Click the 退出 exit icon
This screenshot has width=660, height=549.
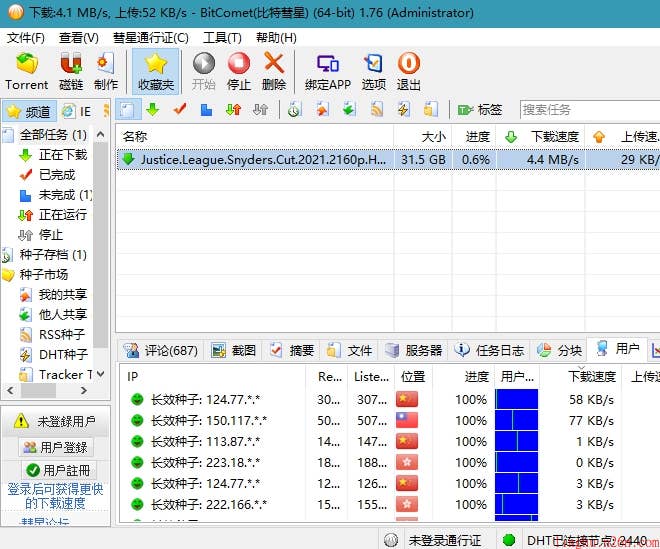click(x=408, y=71)
